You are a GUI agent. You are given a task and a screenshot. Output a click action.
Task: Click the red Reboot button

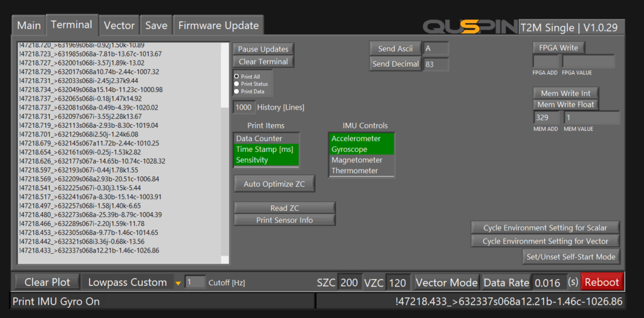602,282
